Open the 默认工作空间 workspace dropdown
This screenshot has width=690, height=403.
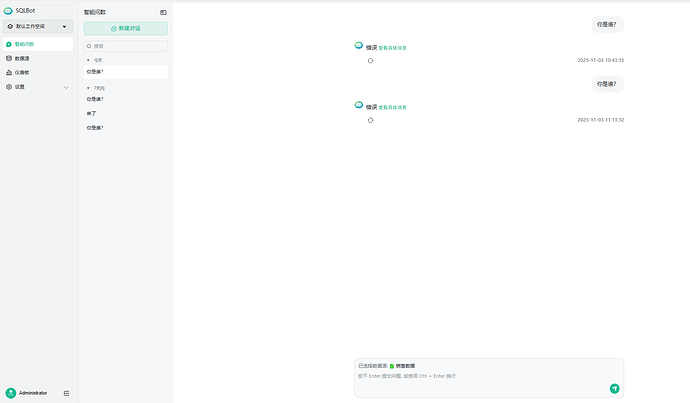point(38,27)
